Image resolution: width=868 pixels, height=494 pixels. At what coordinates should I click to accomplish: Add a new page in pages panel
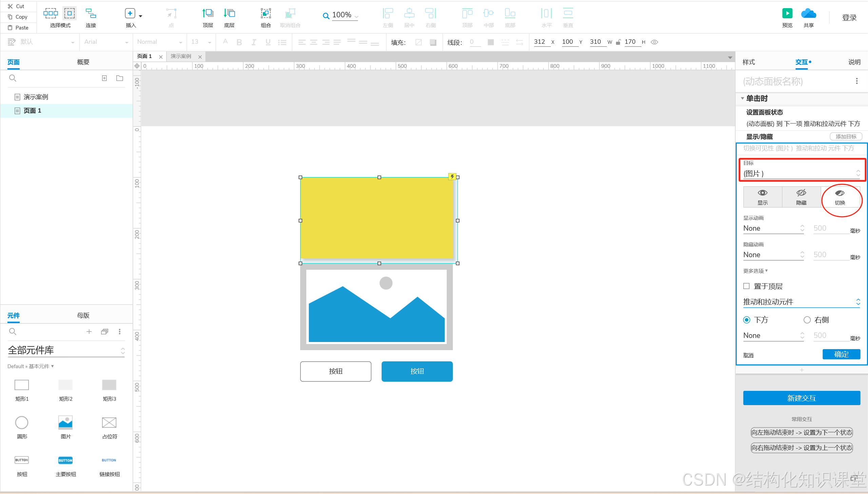click(104, 78)
